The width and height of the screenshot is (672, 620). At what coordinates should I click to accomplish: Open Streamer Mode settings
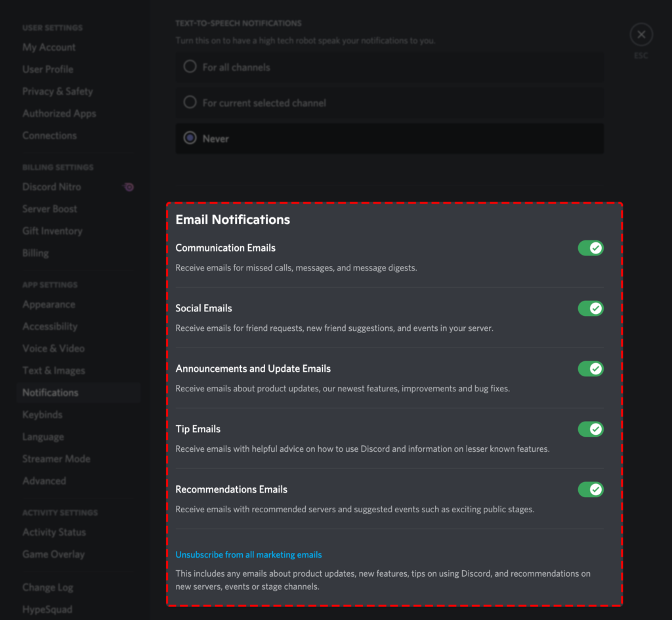pyautogui.click(x=56, y=458)
